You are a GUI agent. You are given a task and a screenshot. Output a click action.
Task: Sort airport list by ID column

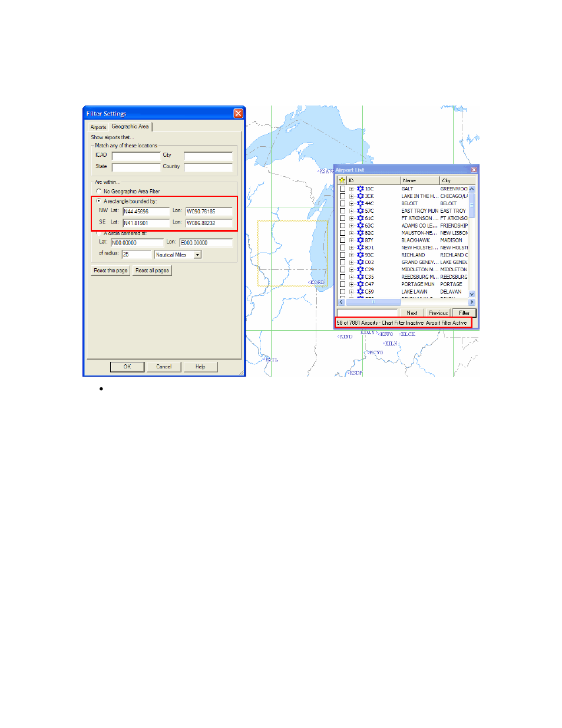click(x=373, y=180)
